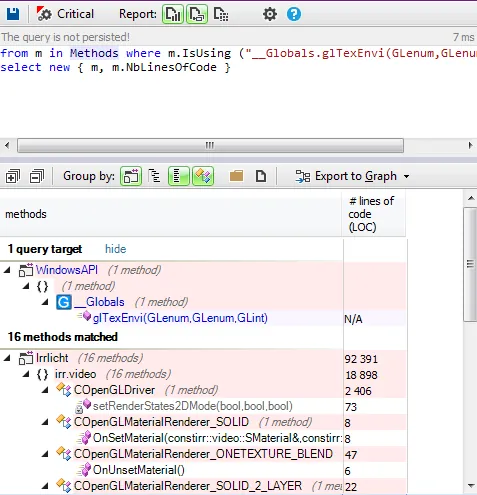This screenshot has width=477, height=495.
Task: Toggle the first green Report chart icon
Action: coord(173,14)
